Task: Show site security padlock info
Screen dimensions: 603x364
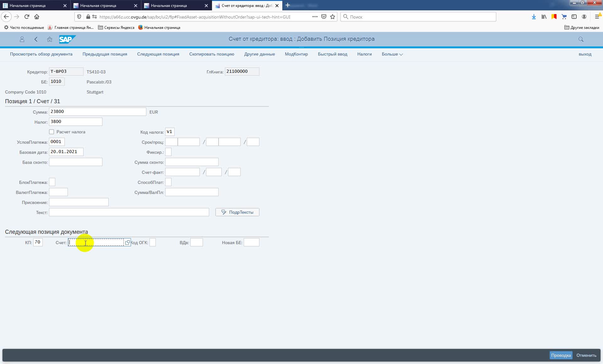Action: pos(88,17)
